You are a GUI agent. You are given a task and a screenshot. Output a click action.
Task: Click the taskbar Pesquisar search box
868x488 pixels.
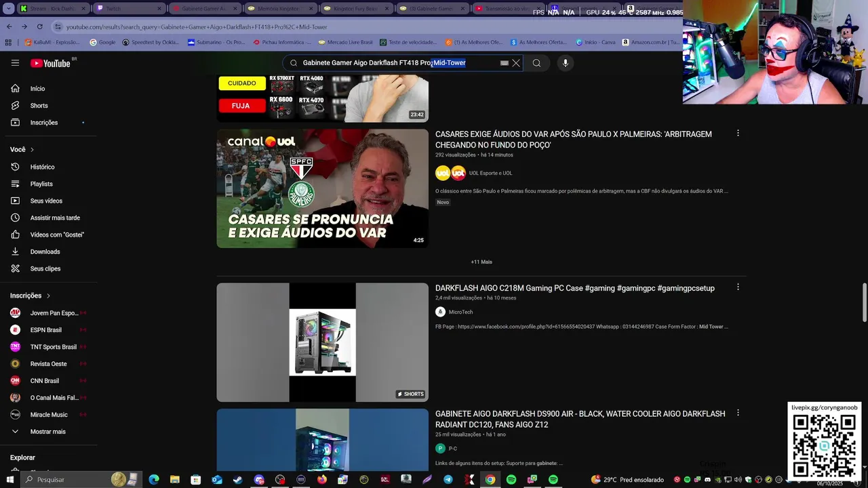pos(81,479)
